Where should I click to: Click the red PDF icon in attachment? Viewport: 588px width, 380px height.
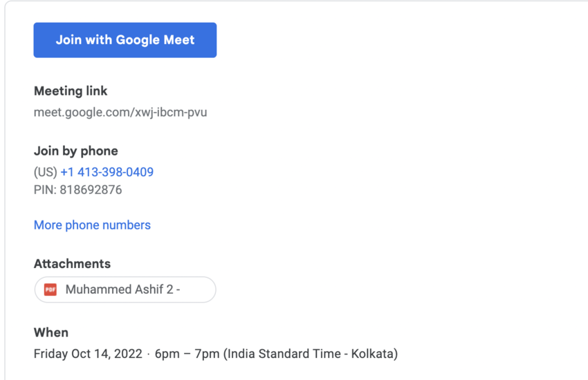(x=50, y=290)
